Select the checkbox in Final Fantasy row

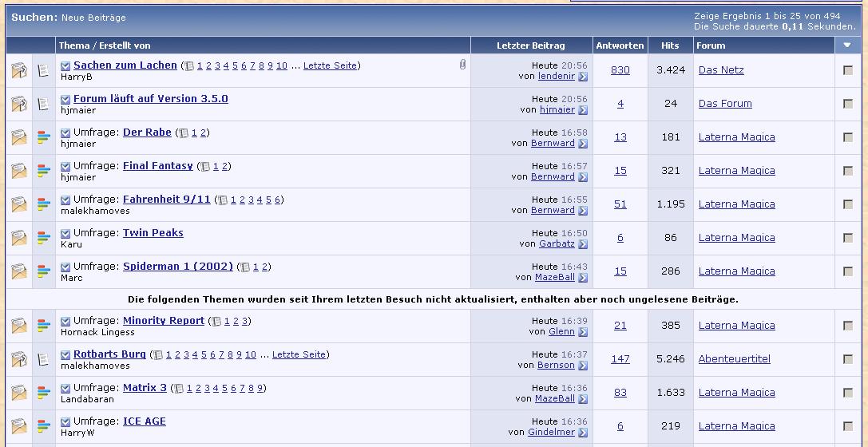click(x=848, y=171)
